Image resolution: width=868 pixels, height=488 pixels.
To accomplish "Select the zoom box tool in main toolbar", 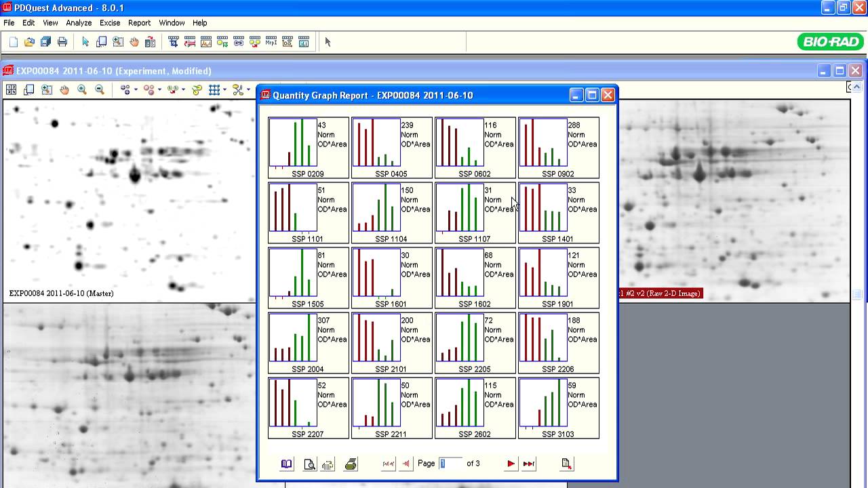I will (x=118, y=42).
